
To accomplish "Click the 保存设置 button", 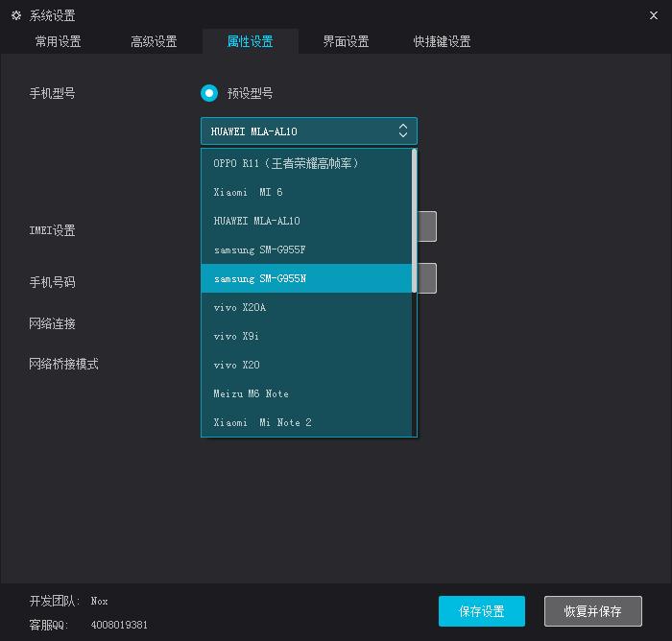I will [x=482, y=611].
